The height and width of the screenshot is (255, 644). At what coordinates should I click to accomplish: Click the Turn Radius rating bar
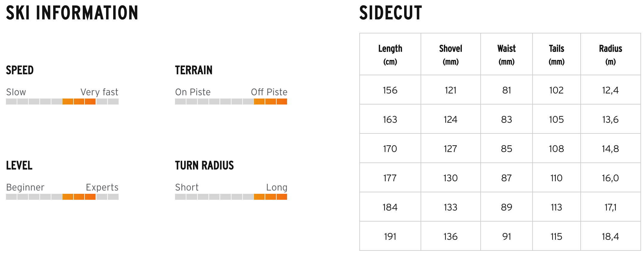[231, 197]
